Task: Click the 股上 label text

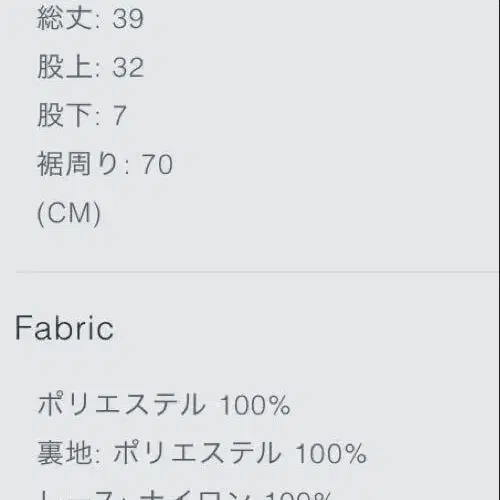Action: tap(65, 67)
